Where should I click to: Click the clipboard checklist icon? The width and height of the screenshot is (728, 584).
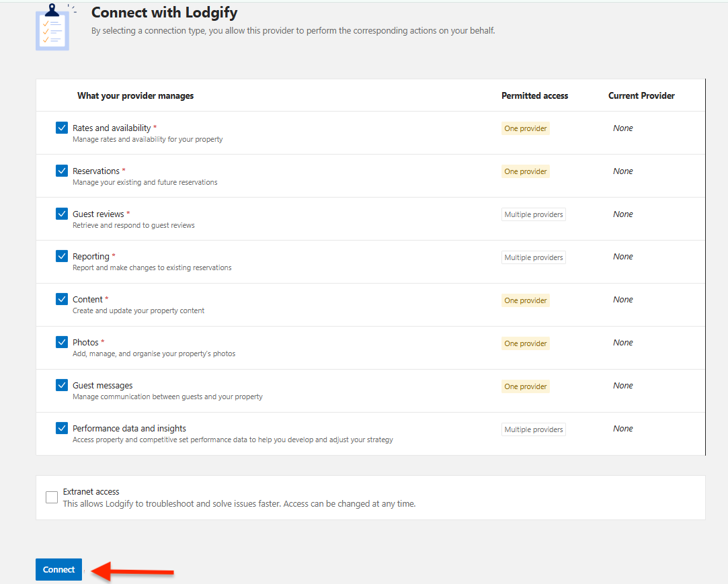tap(52, 28)
